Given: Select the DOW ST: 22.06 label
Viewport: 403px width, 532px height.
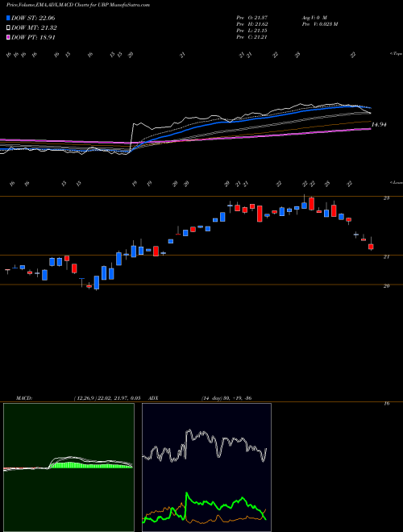Looking at the screenshot, I should pyautogui.click(x=33, y=18).
